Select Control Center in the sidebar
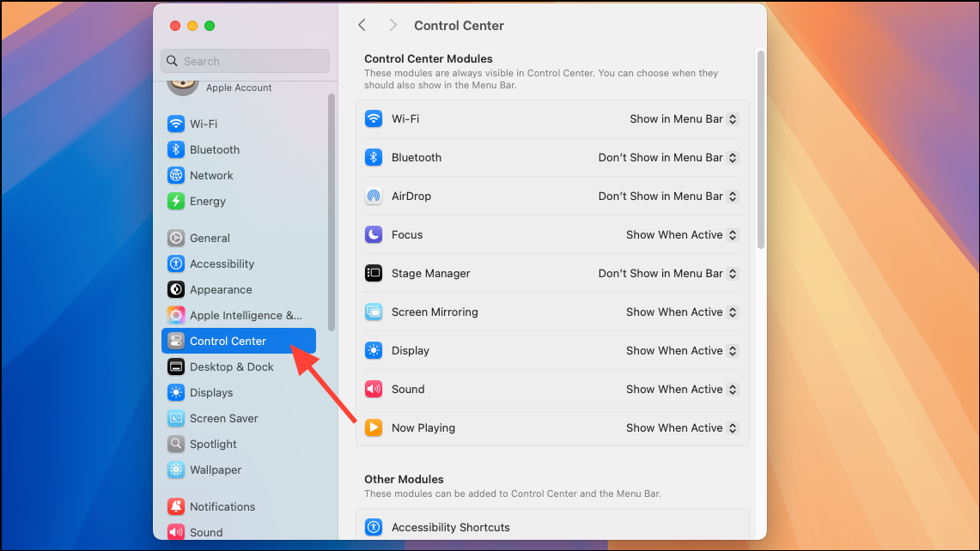 click(239, 341)
